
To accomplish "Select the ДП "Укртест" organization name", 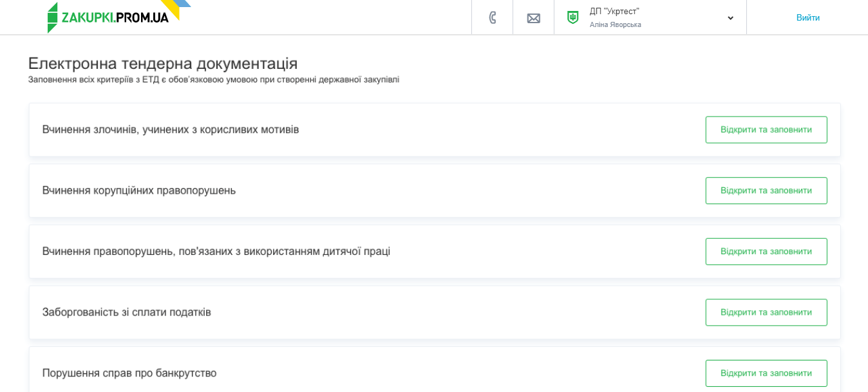I will [614, 11].
